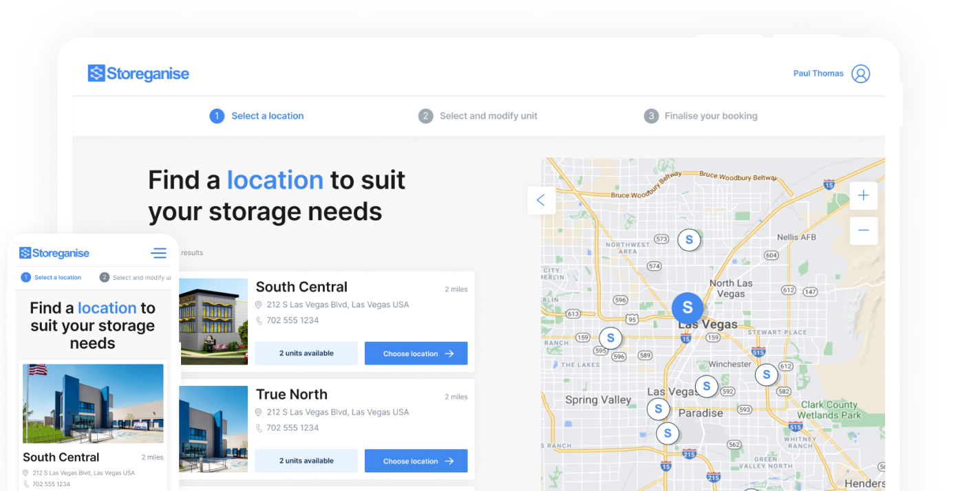Click the phone icon on South Central desktop card
The height and width of the screenshot is (491, 980).
click(259, 320)
